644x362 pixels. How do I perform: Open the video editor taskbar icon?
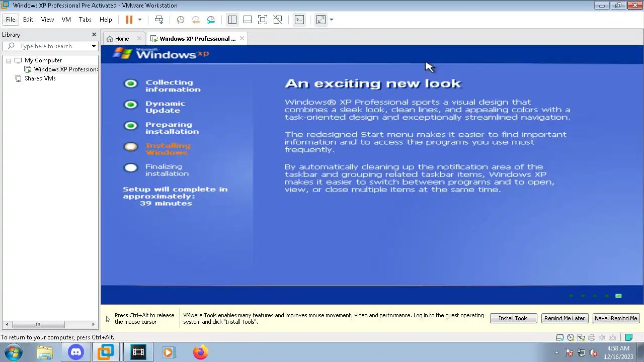[138, 352]
